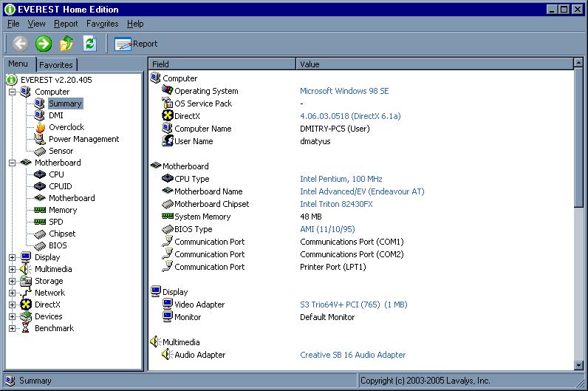
Task: Click the Report toolbar button
Action: [x=136, y=44]
